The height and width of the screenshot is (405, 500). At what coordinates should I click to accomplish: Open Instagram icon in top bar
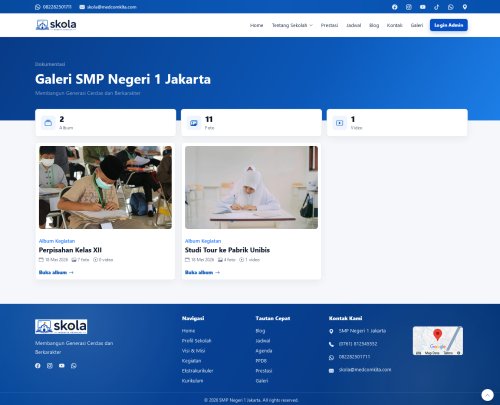(409, 7)
